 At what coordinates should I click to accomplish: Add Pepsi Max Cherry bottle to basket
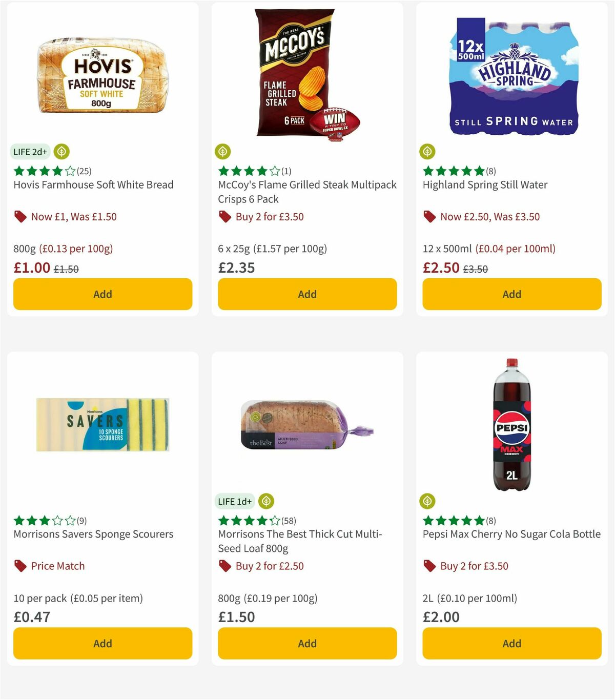click(511, 643)
